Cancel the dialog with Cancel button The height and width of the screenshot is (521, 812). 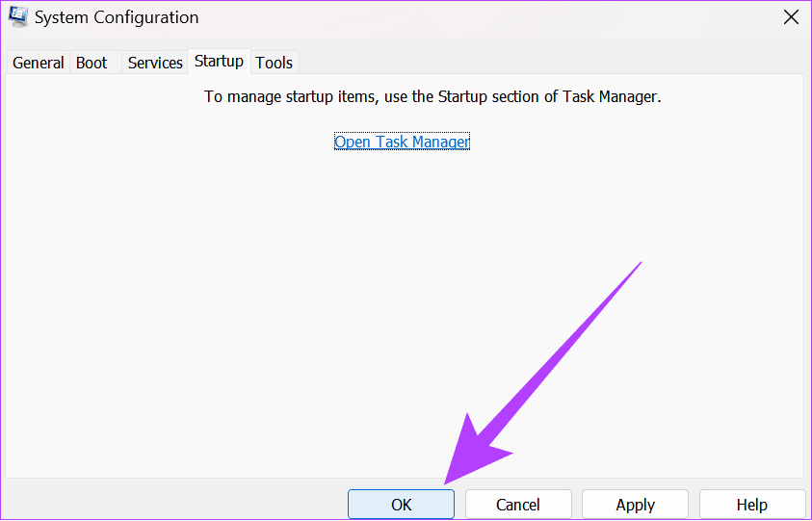pos(518,505)
